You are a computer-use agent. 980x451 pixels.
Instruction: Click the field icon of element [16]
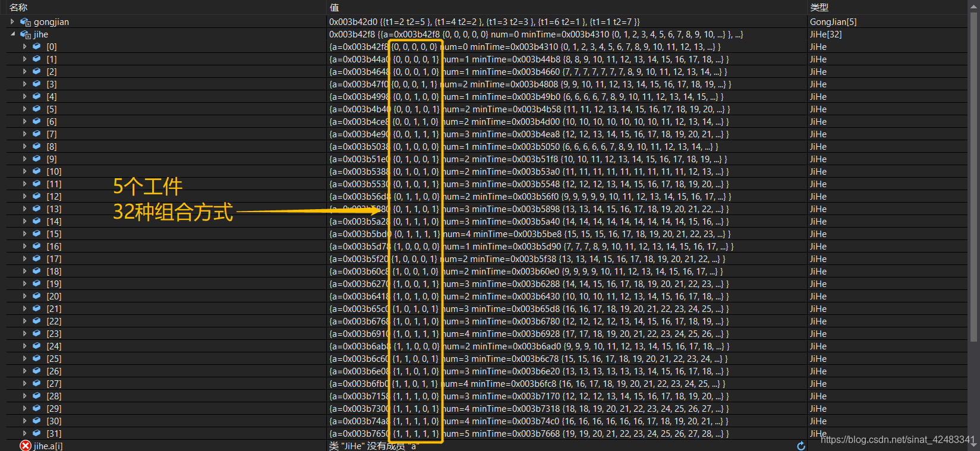[37, 246]
